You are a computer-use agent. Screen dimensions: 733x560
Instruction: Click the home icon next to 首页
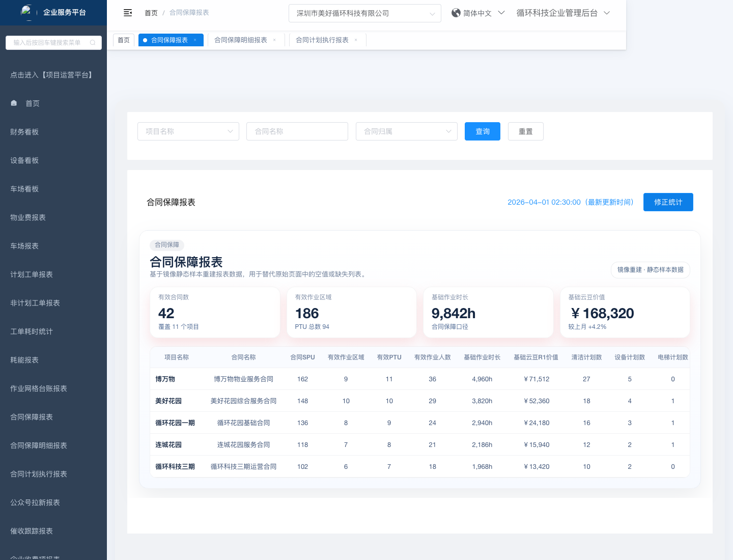coord(14,103)
